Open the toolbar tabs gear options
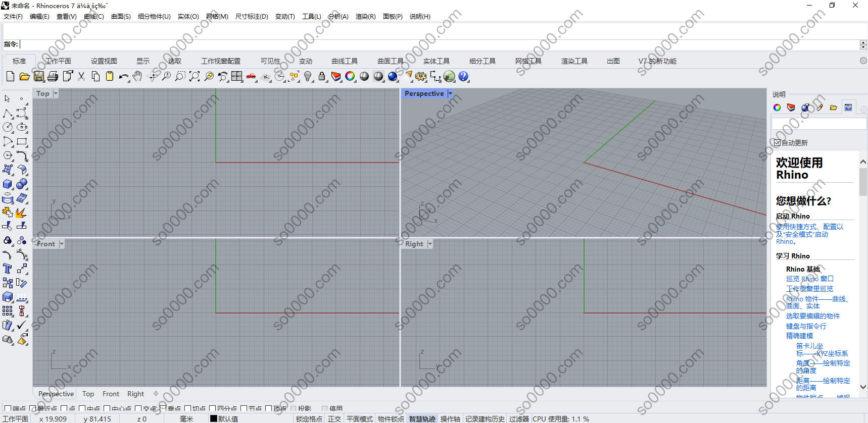Viewport: 868px width, 423px height. tap(863, 61)
